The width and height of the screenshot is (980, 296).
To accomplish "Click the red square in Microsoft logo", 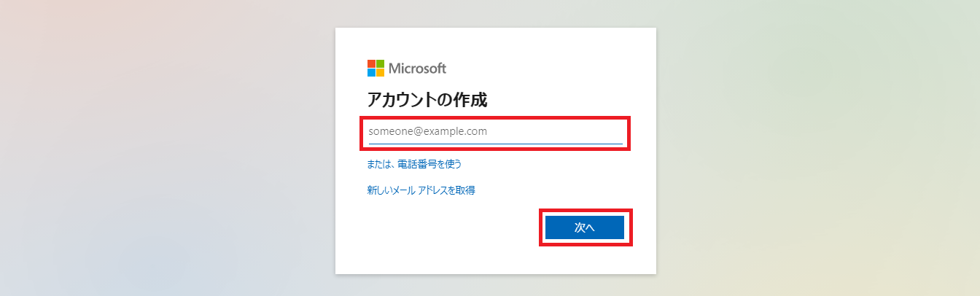I will pyautogui.click(x=371, y=64).
